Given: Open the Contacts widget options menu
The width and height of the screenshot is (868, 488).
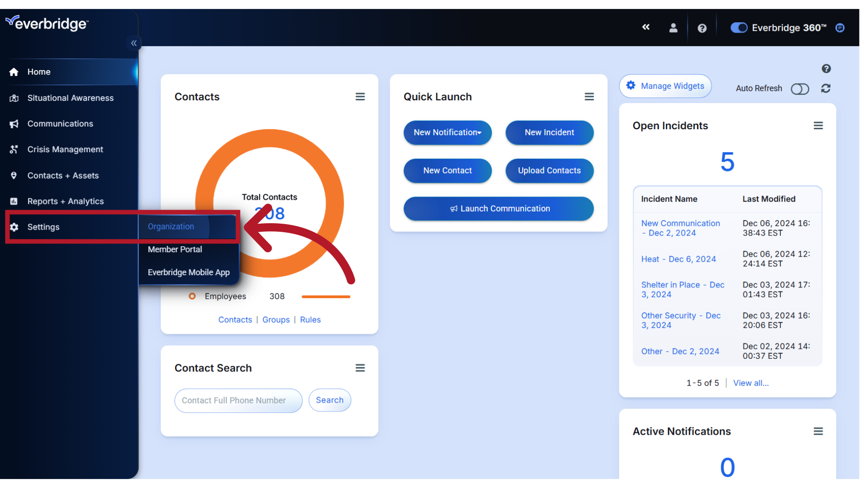Looking at the screenshot, I should 360,96.
